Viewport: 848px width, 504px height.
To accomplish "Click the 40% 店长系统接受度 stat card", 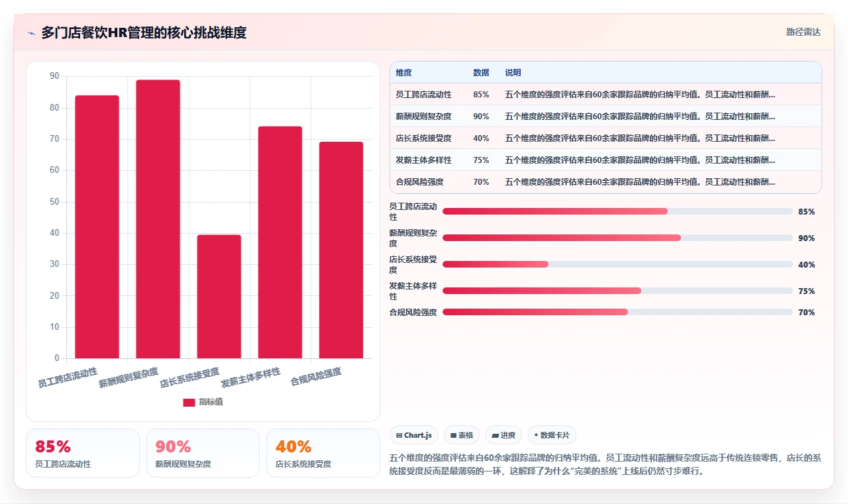I will point(323,453).
